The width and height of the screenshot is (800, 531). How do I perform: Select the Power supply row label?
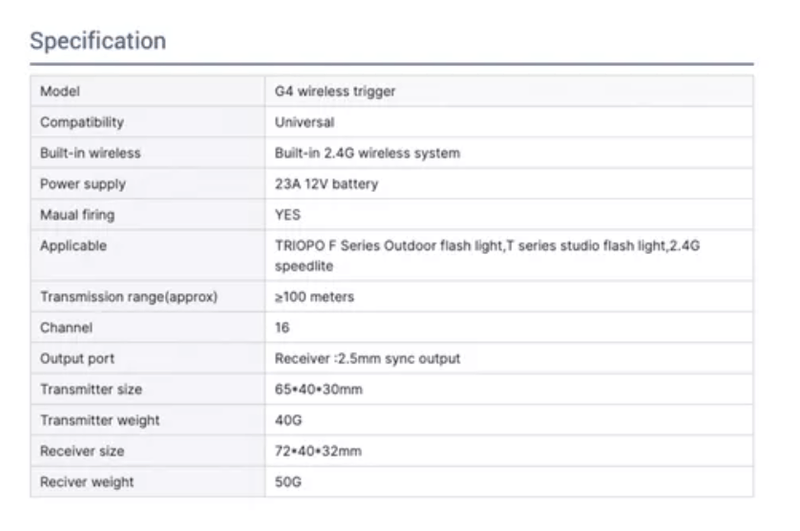[x=83, y=184]
